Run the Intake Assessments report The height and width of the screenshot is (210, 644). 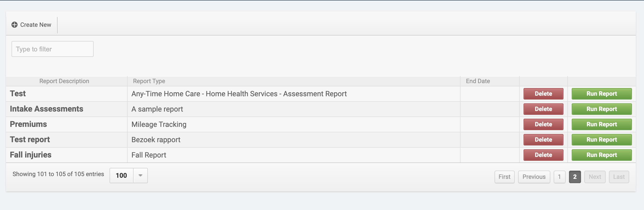tap(602, 109)
